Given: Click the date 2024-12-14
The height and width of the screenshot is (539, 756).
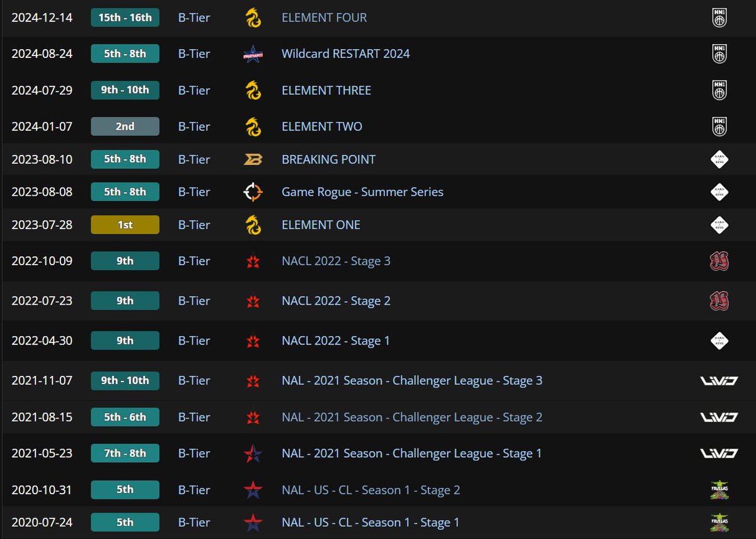Looking at the screenshot, I should (42, 18).
